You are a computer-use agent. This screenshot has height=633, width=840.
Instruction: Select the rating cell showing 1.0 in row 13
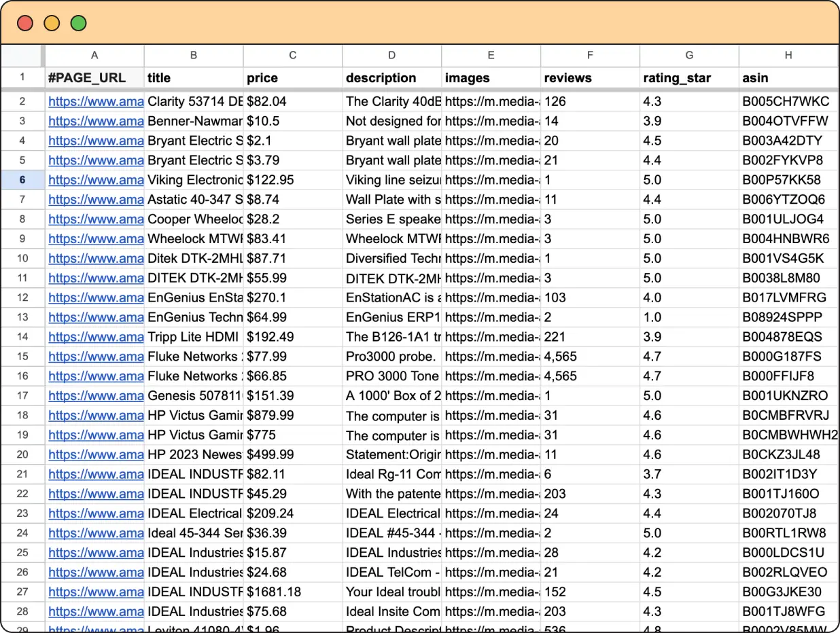[x=689, y=316]
